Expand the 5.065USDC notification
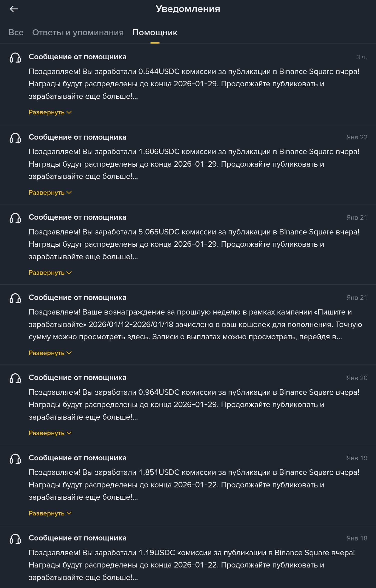Viewport: 376px width, 588px height. 50,273
